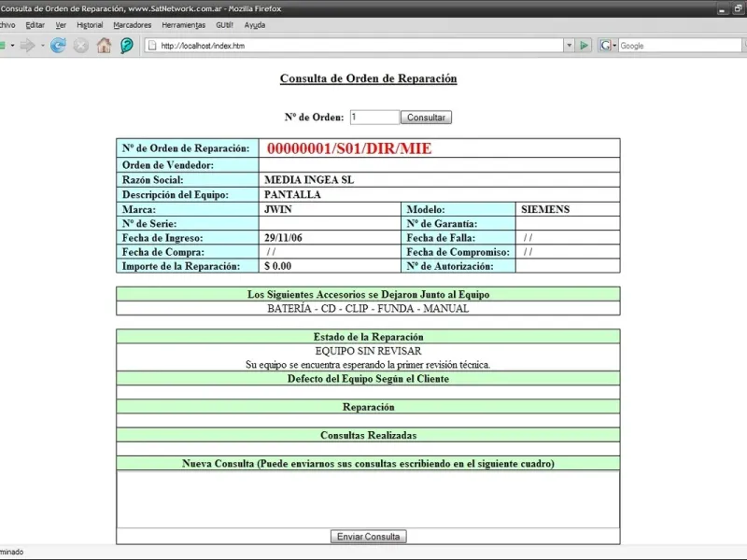Click the "Consultas Realizadas" header
Viewport: 747px width, 560px height.
tap(368, 435)
